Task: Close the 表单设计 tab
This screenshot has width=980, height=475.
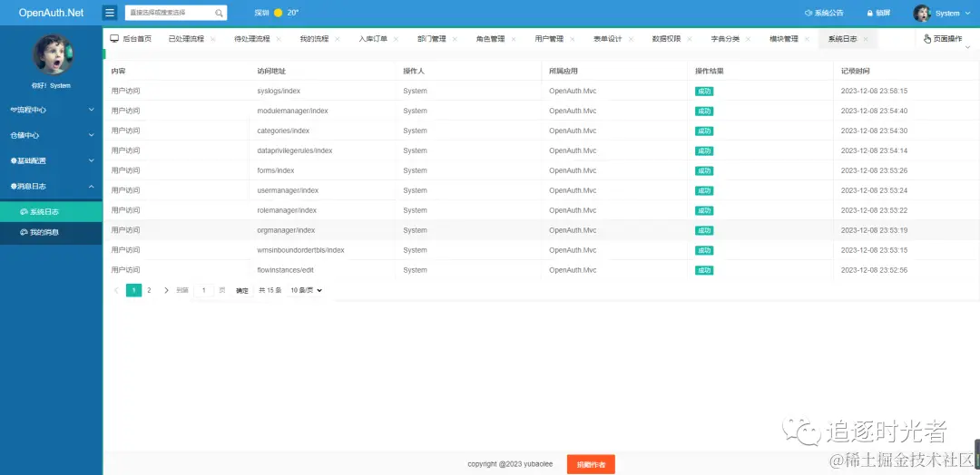Action: tap(632, 39)
